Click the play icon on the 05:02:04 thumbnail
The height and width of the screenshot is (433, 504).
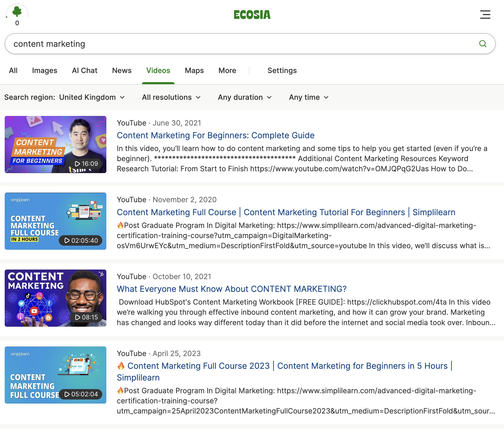(68, 394)
